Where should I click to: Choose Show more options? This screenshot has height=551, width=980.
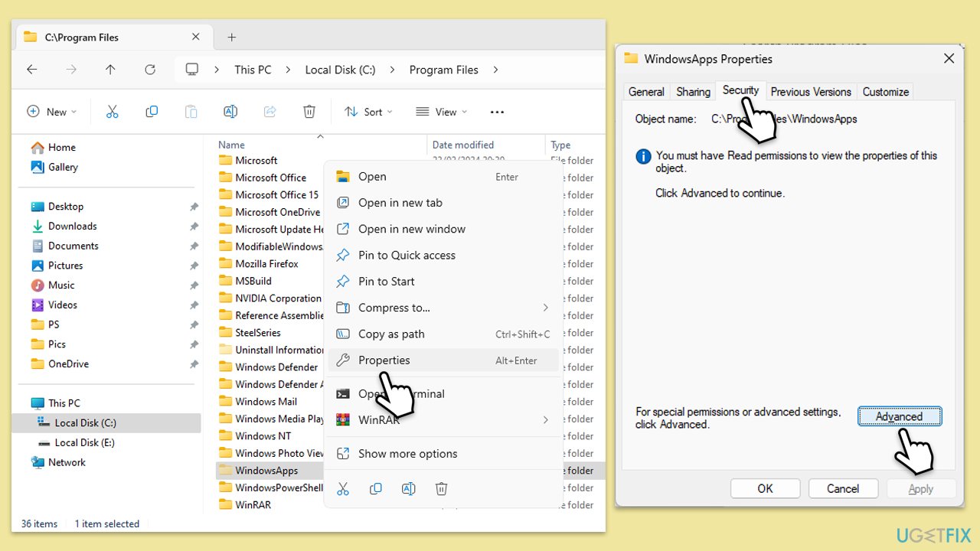443,454
